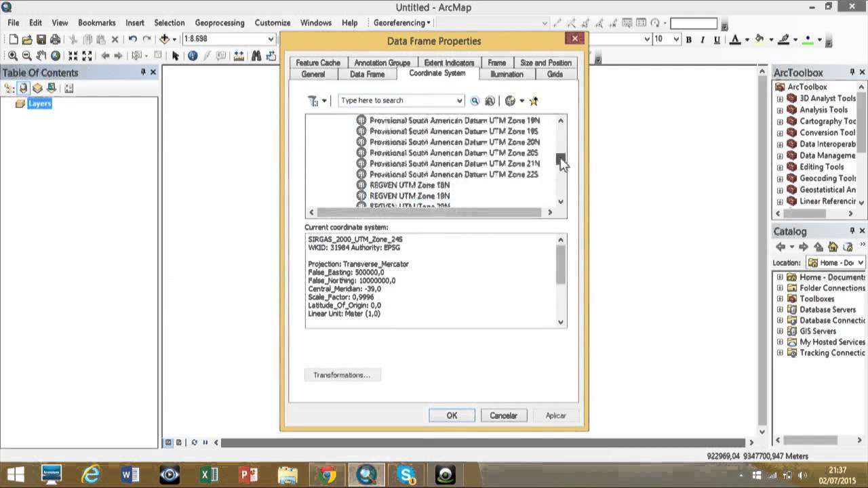The width and height of the screenshot is (868, 488).
Task: Open the Bookmarks menu
Action: point(97,23)
